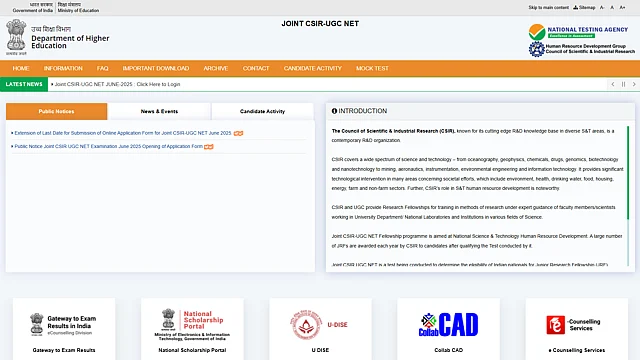Open the INFORMATION menu

63,69
